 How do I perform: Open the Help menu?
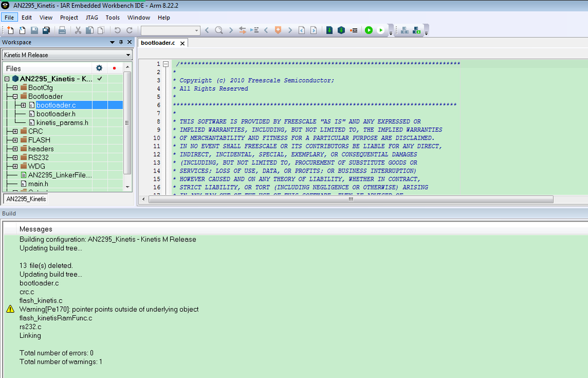164,18
